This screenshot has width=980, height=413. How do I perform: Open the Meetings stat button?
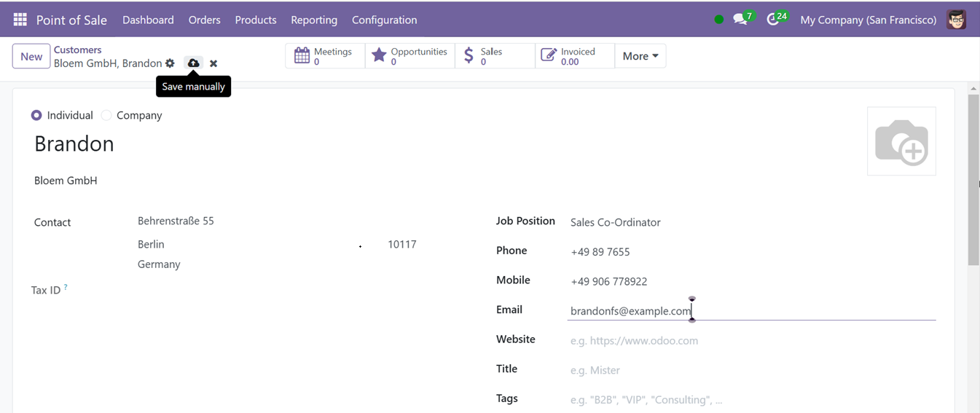325,56
